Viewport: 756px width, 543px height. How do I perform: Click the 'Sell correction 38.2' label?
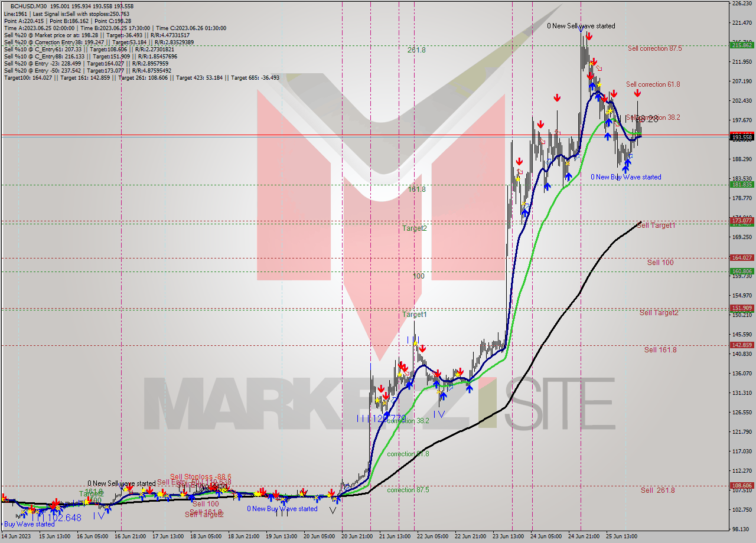coord(653,117)
